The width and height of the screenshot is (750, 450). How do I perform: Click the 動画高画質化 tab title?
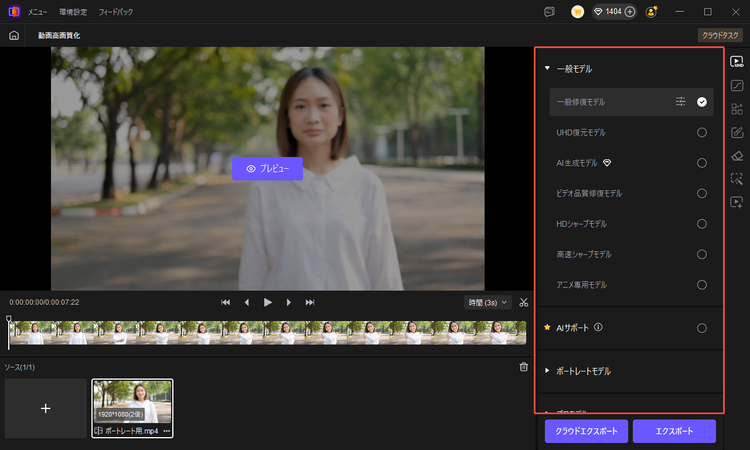(x=59, y=35)
